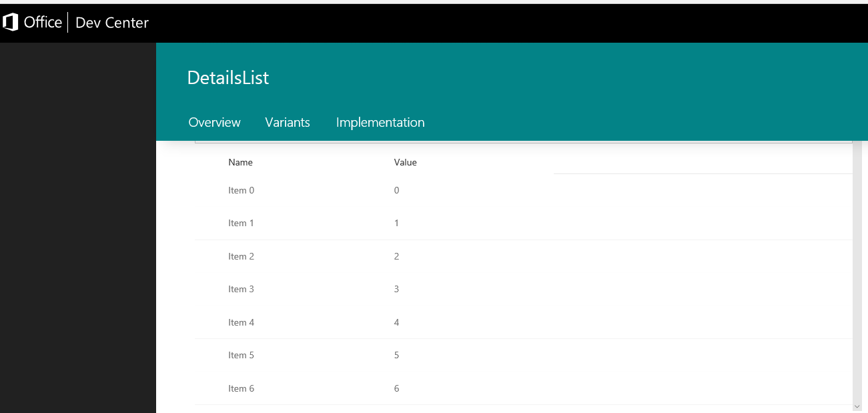Click the DetailsList page title

(x=228, y=77)
